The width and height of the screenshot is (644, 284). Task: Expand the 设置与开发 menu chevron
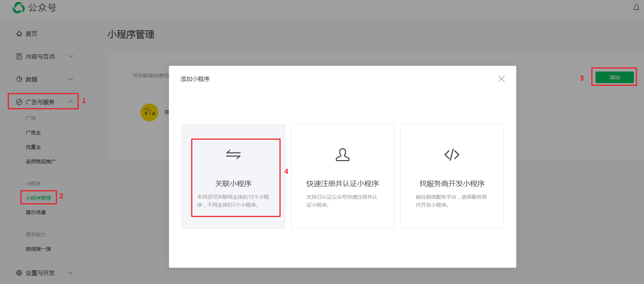click(x=71, y=273)
